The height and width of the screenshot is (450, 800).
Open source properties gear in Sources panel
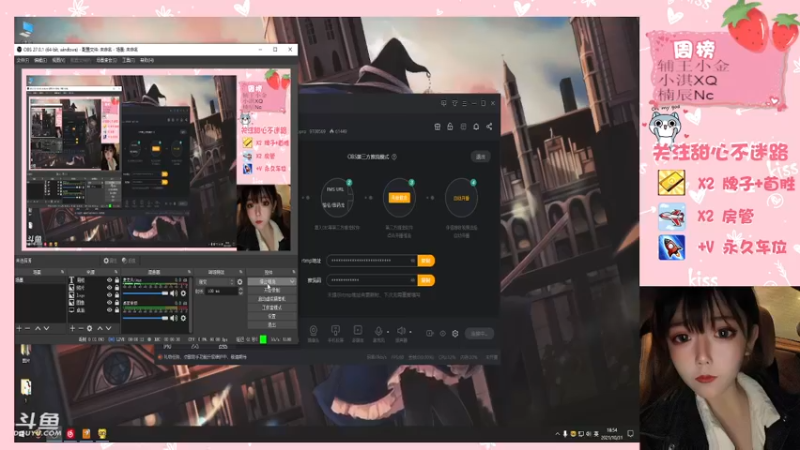point(89,329)
